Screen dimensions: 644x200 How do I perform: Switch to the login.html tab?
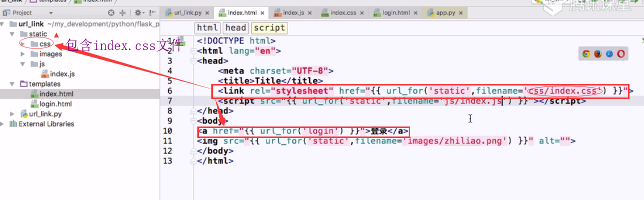point(394,13)
